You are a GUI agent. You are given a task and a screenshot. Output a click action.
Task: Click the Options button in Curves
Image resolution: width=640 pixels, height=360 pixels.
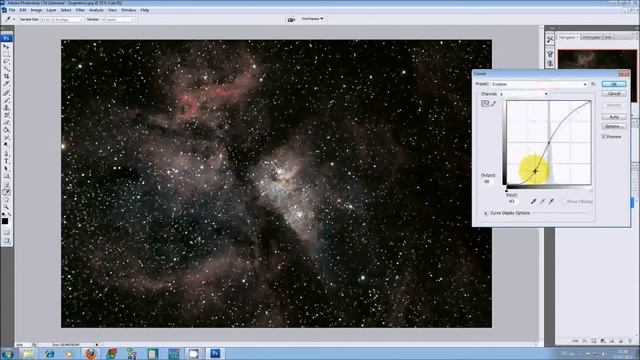coord(614,127)
